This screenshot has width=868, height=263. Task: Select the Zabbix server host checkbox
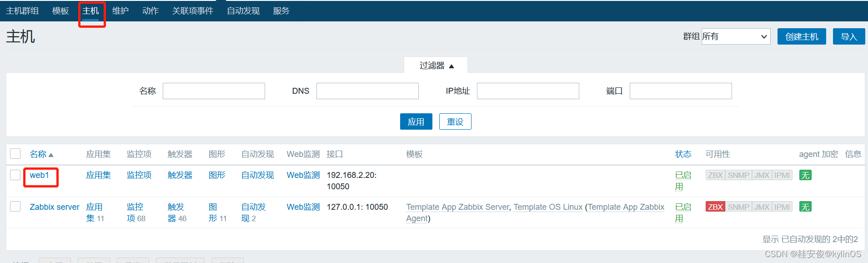[x=15, y=207]
